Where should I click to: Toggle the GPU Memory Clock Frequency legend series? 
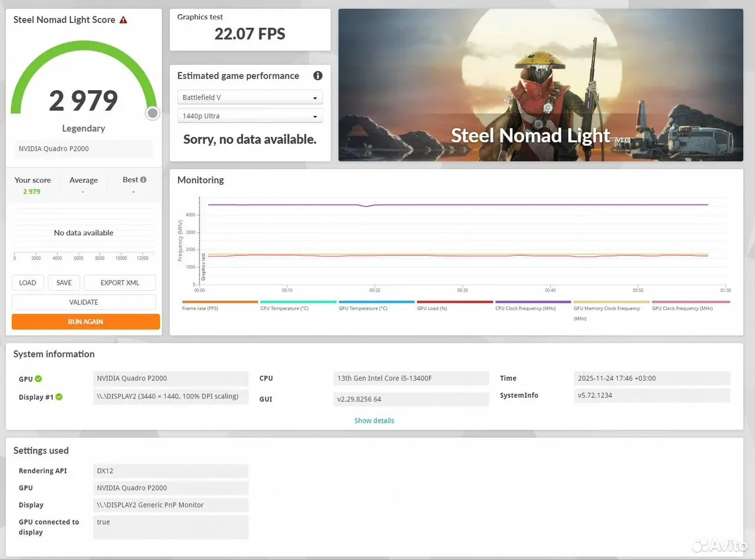point(611,311)
